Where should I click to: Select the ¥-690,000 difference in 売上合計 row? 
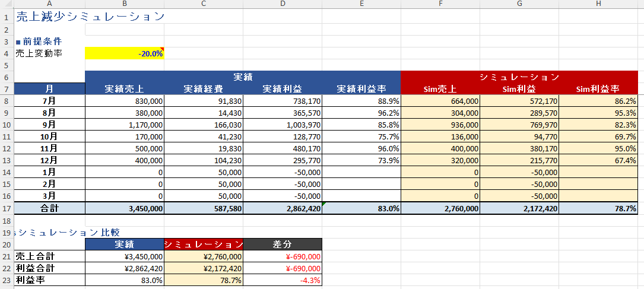click(x=282, y=256)
